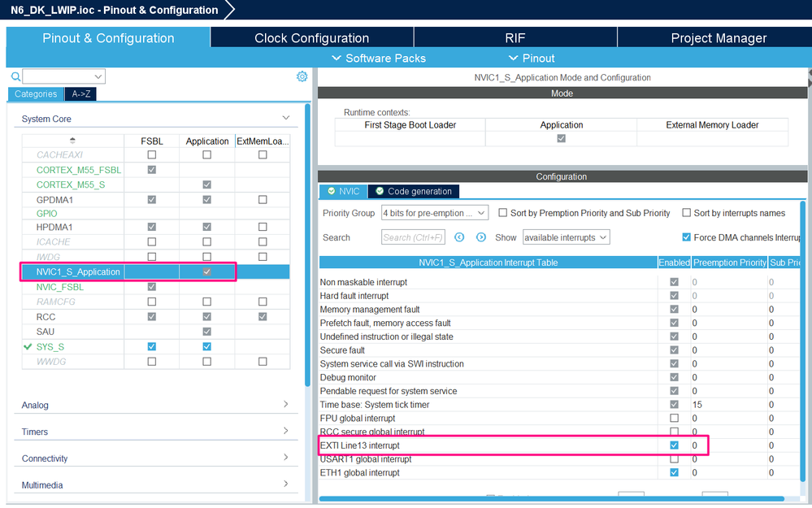Toggle SYS_S FSBL checkbox

click(x=152, y=346)
